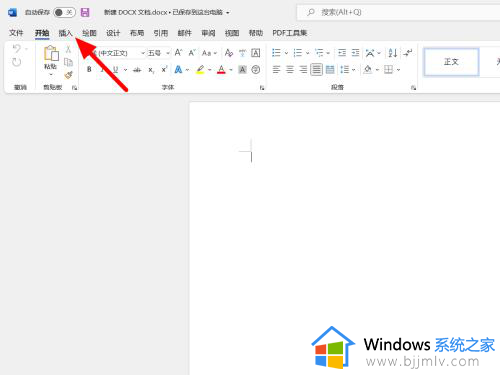The width and height of the screenshot is (500, 375).
Task: Click the Paste clipboard icon
Action: (x=51, y=53)
